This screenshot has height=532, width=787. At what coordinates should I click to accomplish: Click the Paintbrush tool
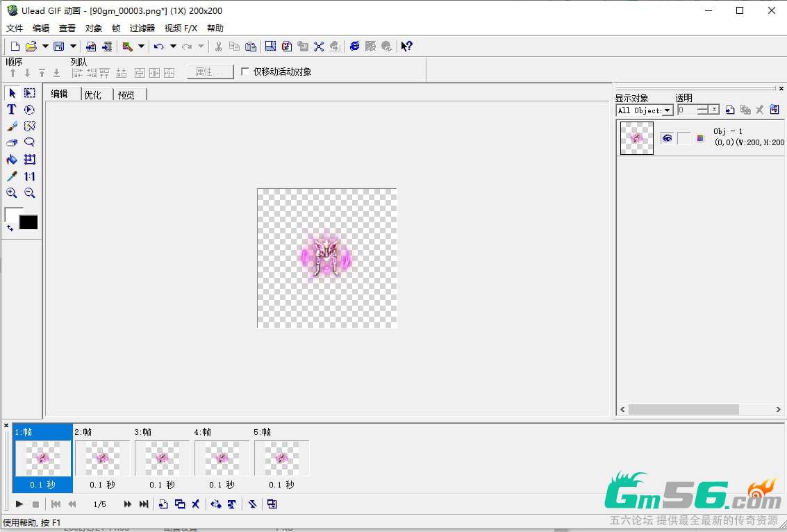click(11, 126)
